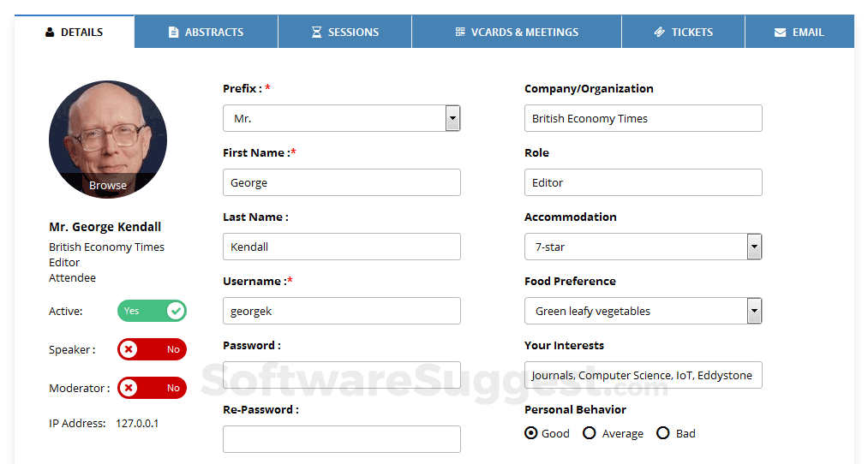Click the hourglass icon on Sessions tab
Image resolution: width=868 pixels, height=464 pixels.
click(x=316, y=33)
